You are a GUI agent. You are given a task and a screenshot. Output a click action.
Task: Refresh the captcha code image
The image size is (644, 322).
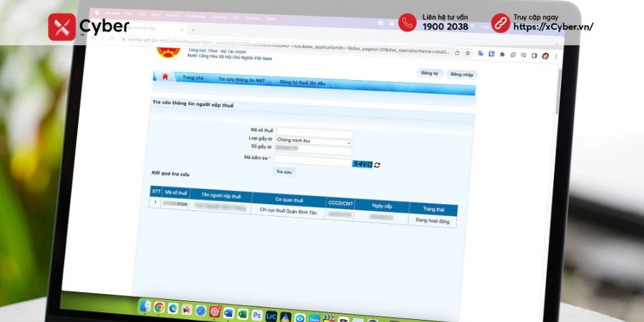pos(377,165)
